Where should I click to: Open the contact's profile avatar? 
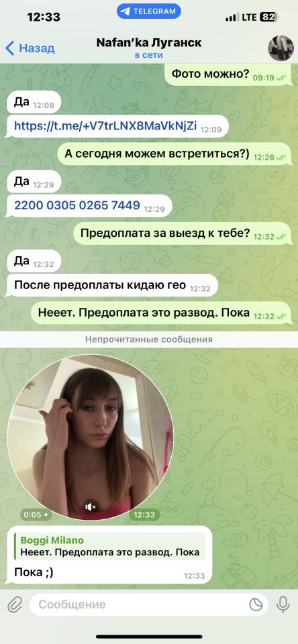click(281, 48)
